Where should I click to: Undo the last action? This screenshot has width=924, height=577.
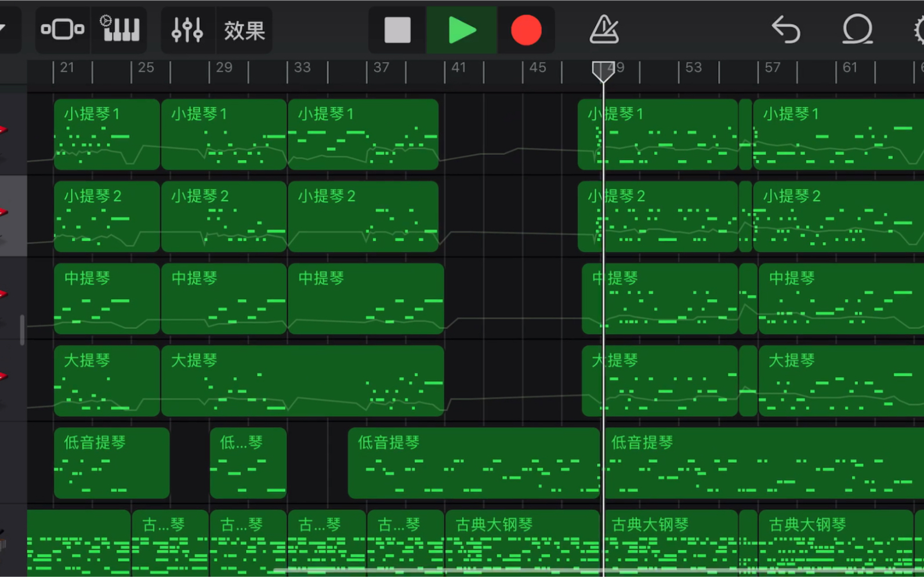[x=786, y=30]
